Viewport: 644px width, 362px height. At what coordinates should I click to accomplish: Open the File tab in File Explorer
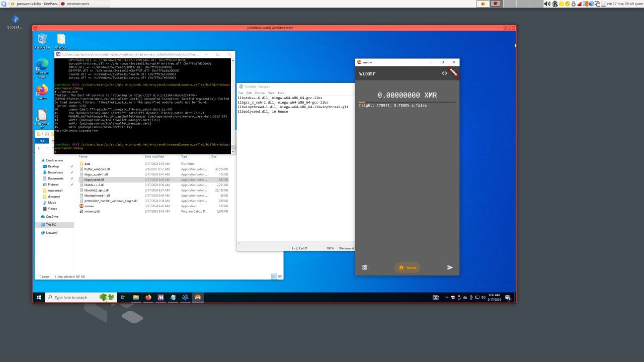42,141
